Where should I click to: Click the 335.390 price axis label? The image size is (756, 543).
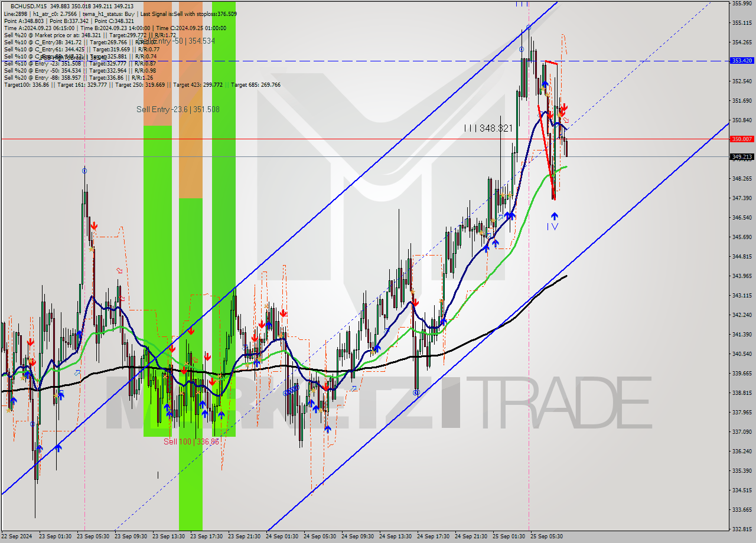pos(742,471)
